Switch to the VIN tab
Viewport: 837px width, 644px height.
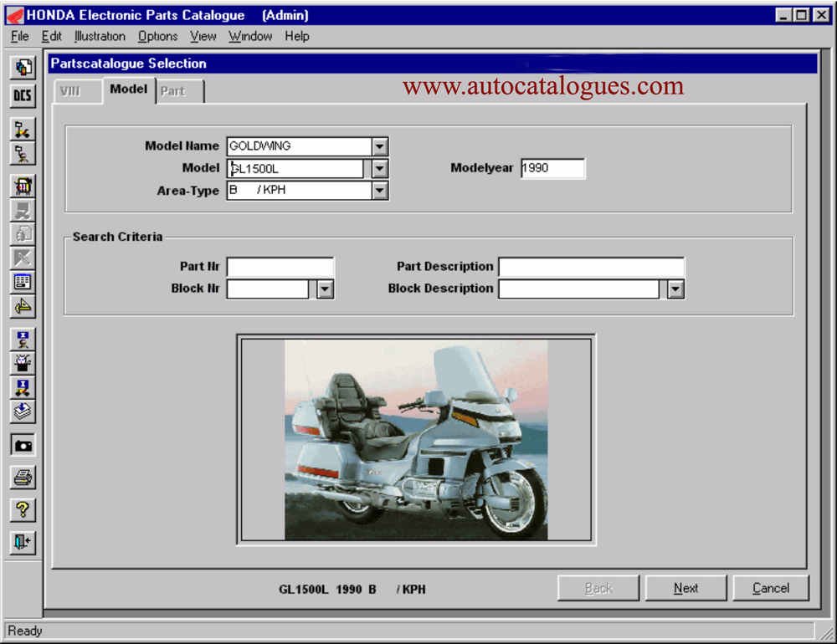tap(70, 91)
